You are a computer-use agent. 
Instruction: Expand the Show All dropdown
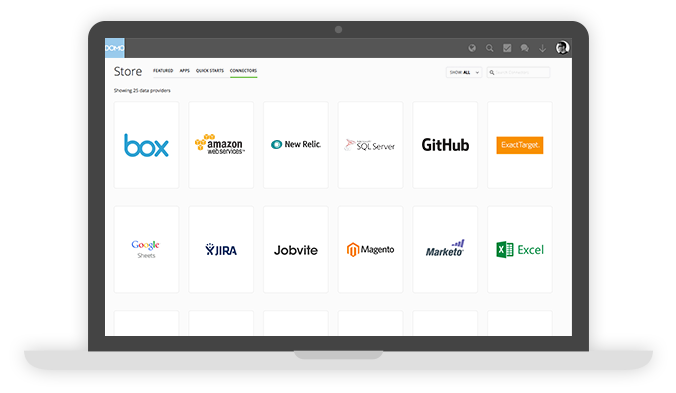coord(464,72)
